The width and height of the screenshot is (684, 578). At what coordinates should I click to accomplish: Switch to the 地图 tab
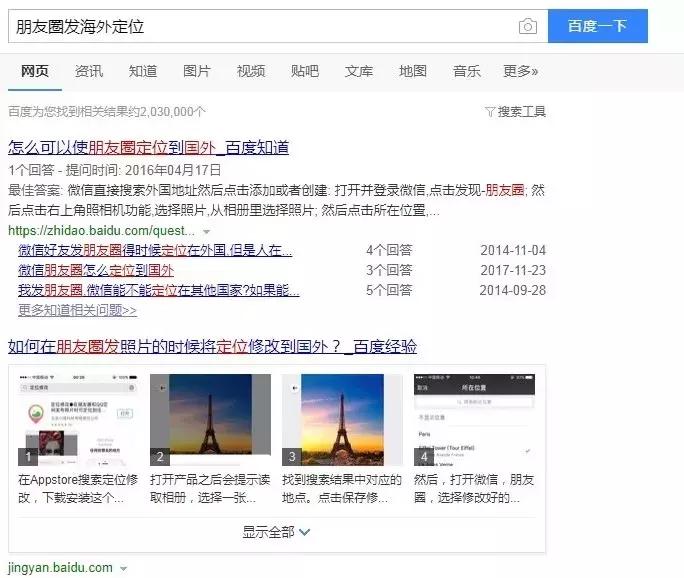click(413, 71)
